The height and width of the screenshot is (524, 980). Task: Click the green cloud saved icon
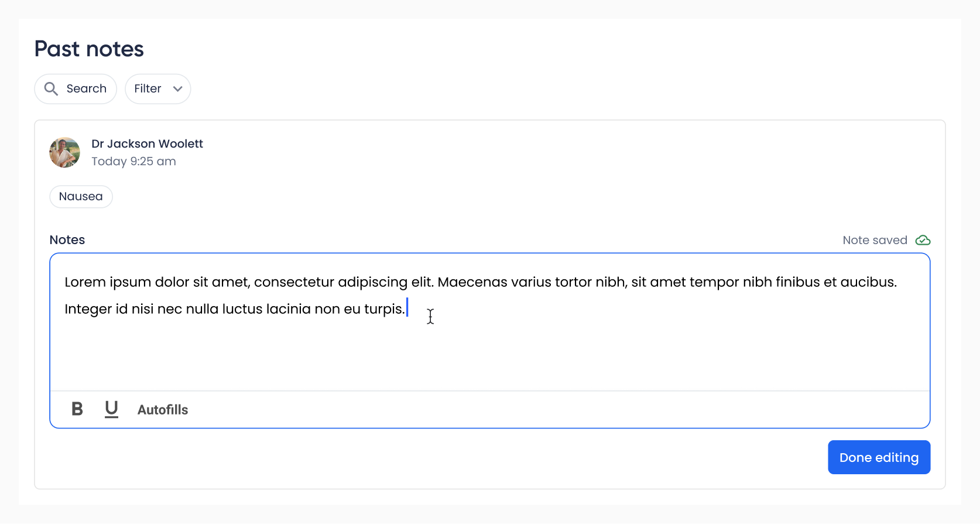coord(923,240)
